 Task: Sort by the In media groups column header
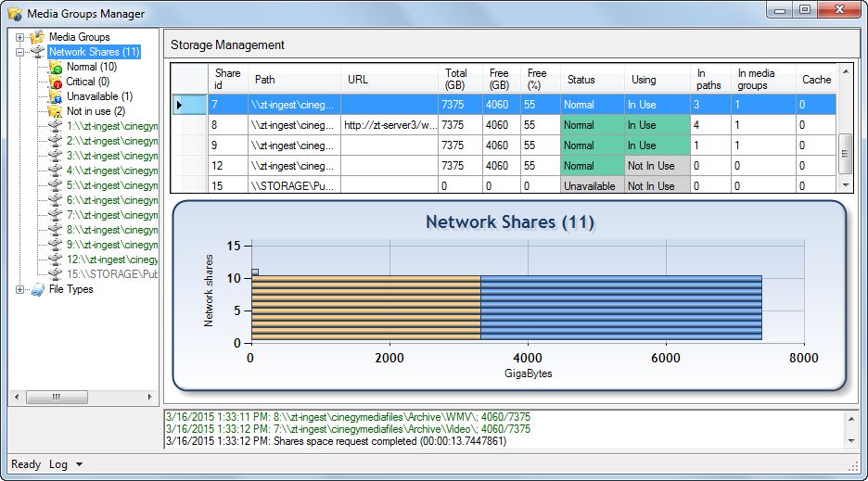coord(763,79)
